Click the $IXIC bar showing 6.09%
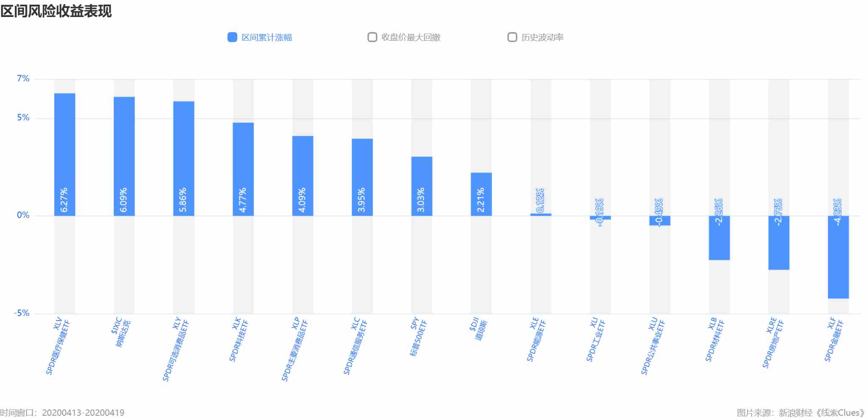This screenshot has height=420, width=868. pos(124,156)
